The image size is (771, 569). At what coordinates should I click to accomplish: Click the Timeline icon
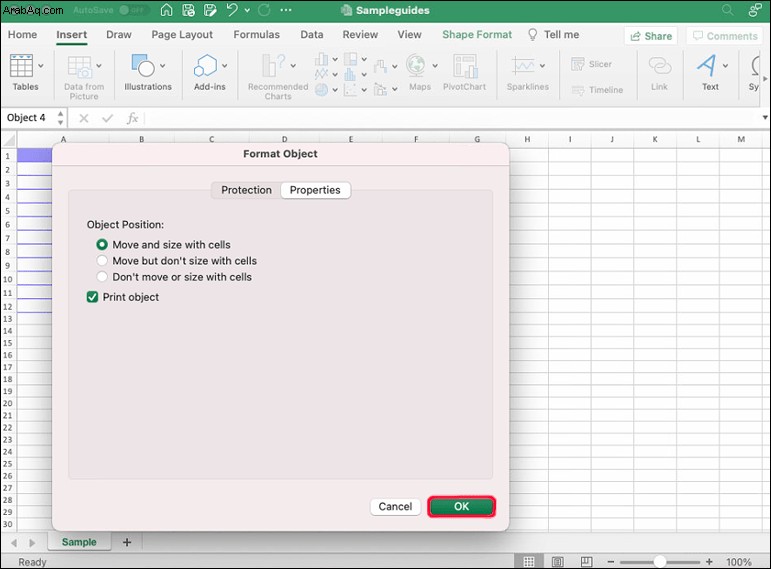(578, 90)
